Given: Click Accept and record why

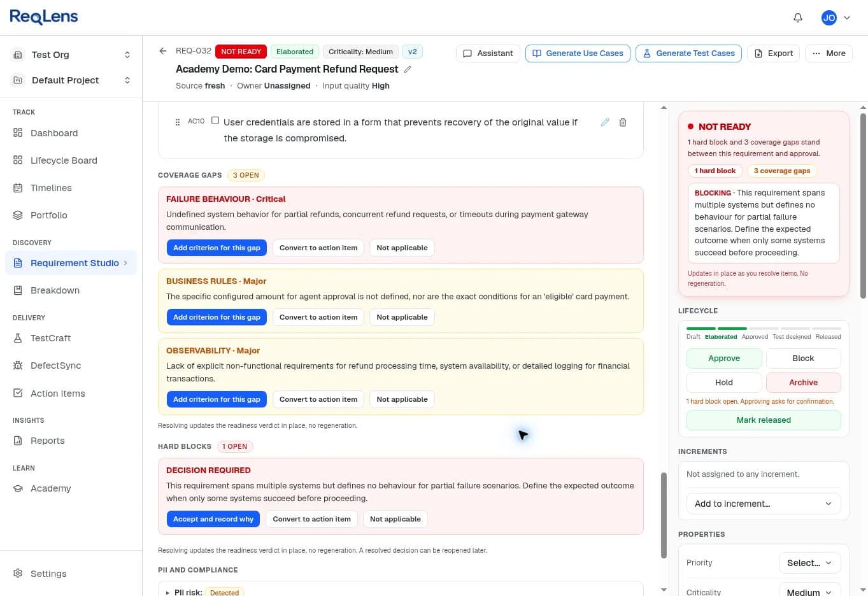Looking at the screenshot, I should click(213, 519).
